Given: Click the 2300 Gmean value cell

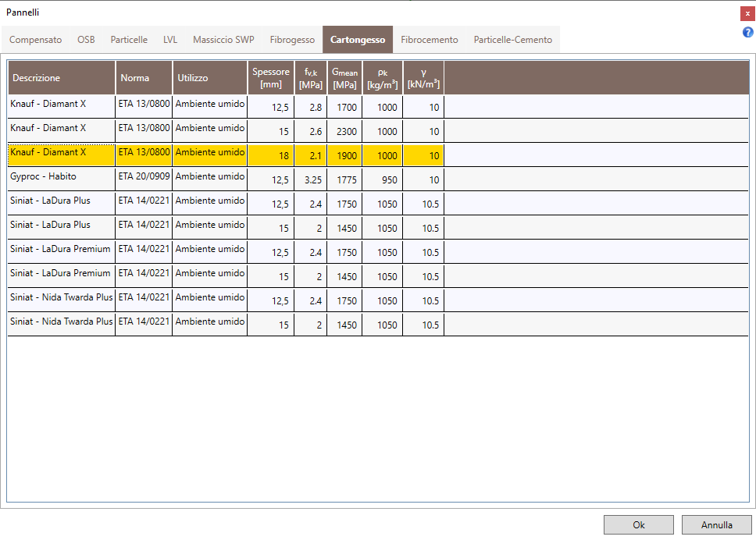Looking at the screenshot, I should coord(344,131).
